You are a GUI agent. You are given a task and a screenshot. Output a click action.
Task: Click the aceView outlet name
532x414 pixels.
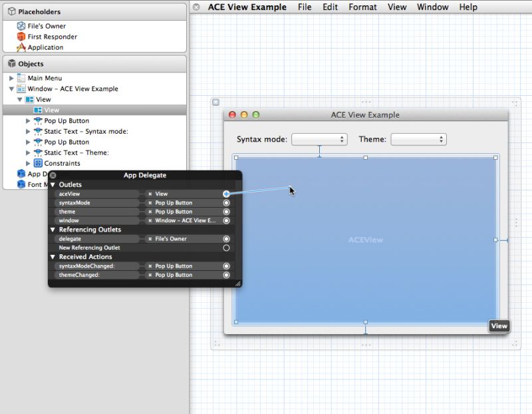pos(69,194)
